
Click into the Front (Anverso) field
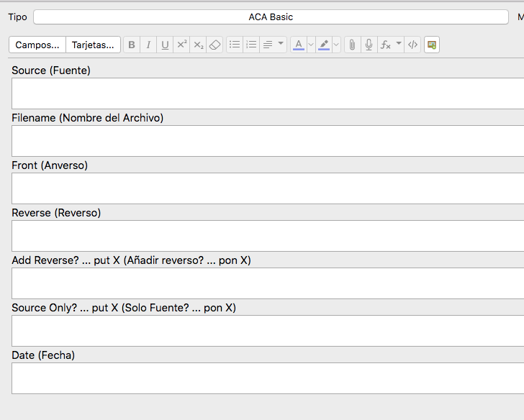point(268,188)
